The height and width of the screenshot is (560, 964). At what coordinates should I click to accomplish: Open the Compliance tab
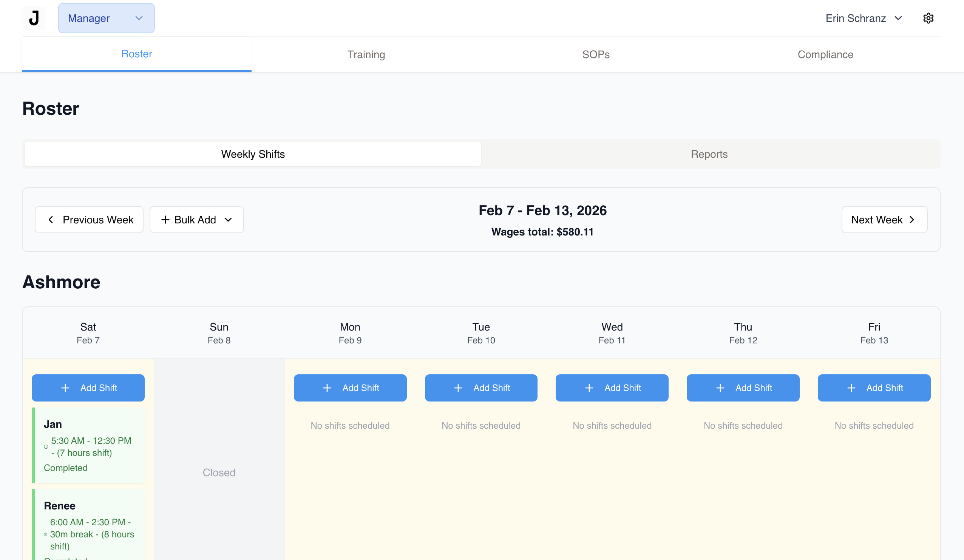pyautogui.click(x=825, y=54)
